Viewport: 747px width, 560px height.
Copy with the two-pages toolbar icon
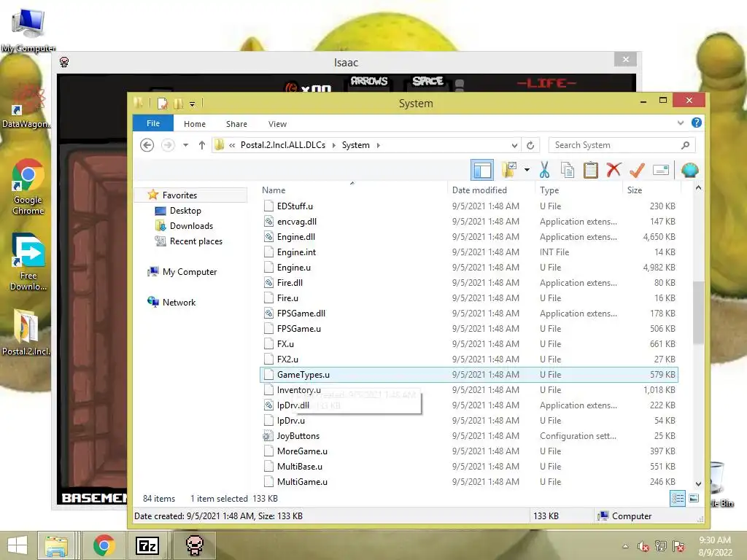pyautogui.click(x=567, y=170)
